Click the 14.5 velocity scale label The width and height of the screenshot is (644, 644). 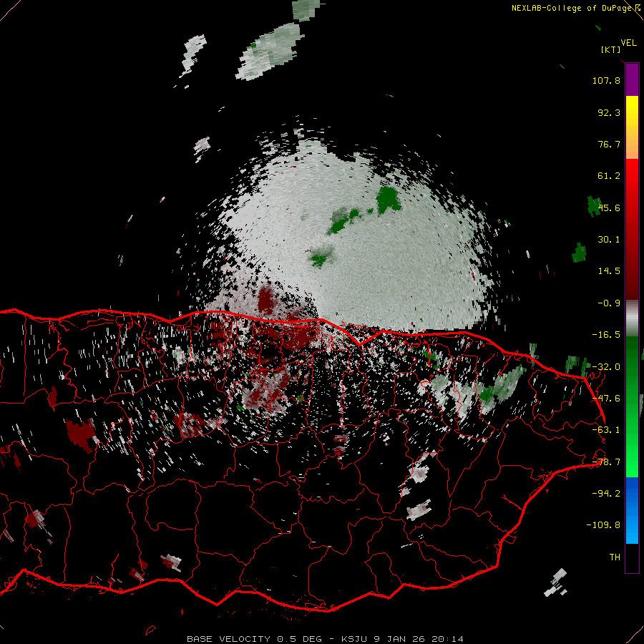tap(609, 271)
